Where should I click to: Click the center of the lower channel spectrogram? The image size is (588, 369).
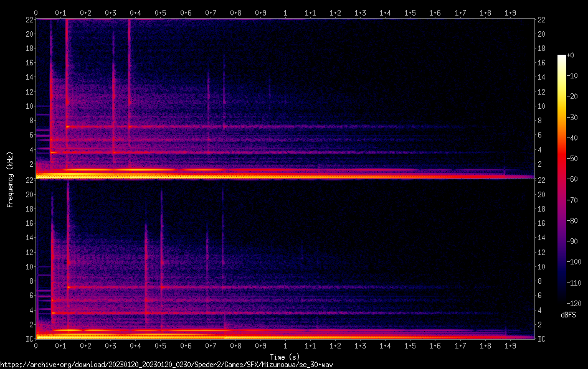pyautogui.click(x=285, y=259)
